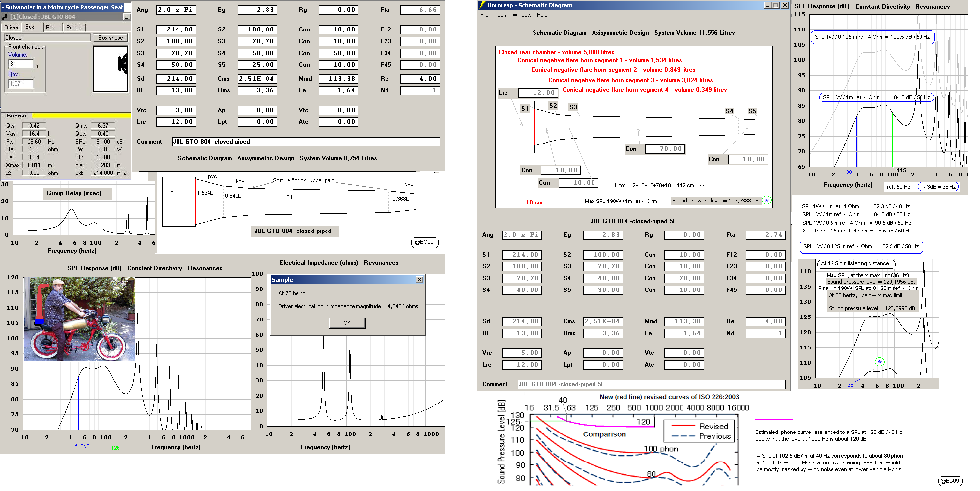Click the right Vrc field 5,00
This screenshot has height=491, width=980.
tap(522, 353)
